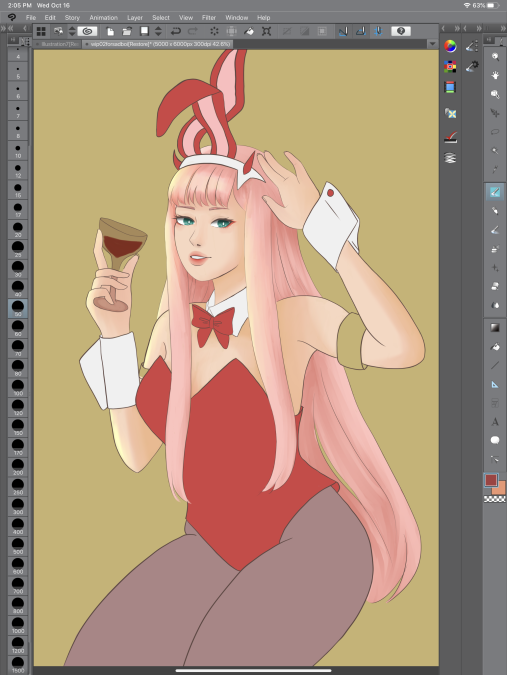507x675 pixels.
Task: Click the Scale/Rotate transform icon
Action: (x=266, y=31)
